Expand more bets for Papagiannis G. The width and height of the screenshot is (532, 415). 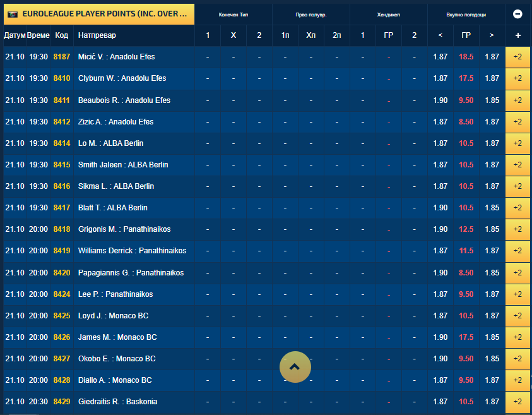[x=517, y=273]
